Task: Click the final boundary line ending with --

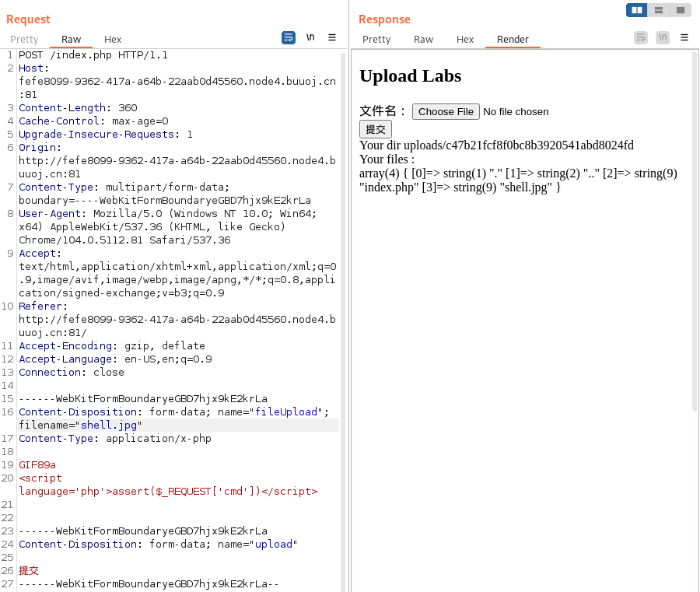Action: pos(149,584)
